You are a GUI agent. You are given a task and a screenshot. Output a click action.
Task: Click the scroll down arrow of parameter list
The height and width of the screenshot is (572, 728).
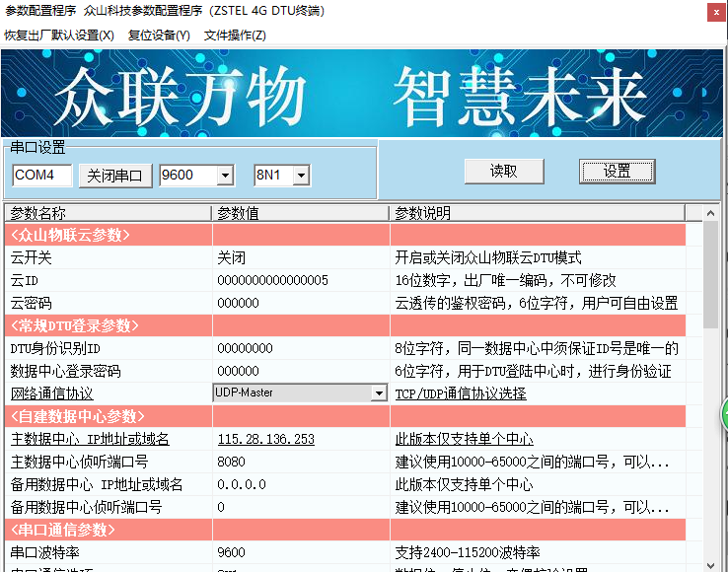[x=710, y=565]
